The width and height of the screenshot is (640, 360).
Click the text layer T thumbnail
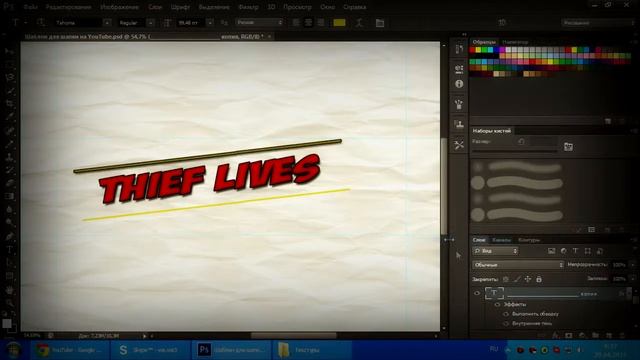coord(494,293)
